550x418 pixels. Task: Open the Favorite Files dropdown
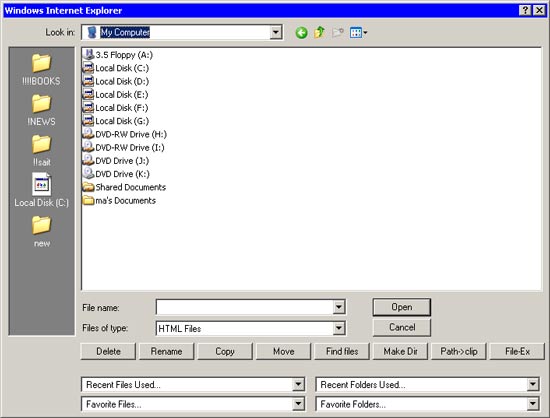(298, 404)
